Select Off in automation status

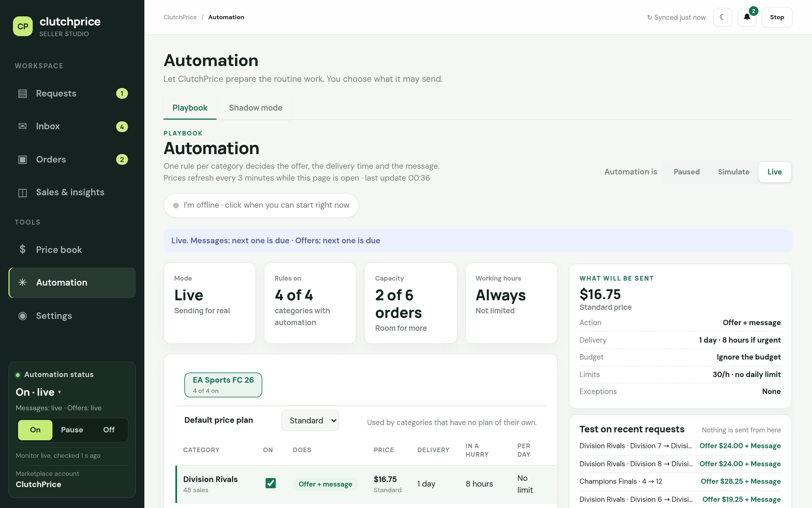click(x=109, y=430)
